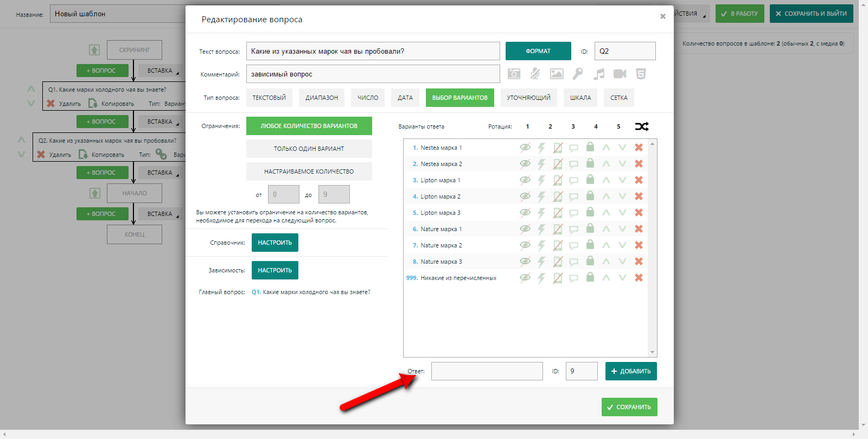Move 'Nature марка 2' answer up
This screenshot has height=439, width=868.
[606, 245]
